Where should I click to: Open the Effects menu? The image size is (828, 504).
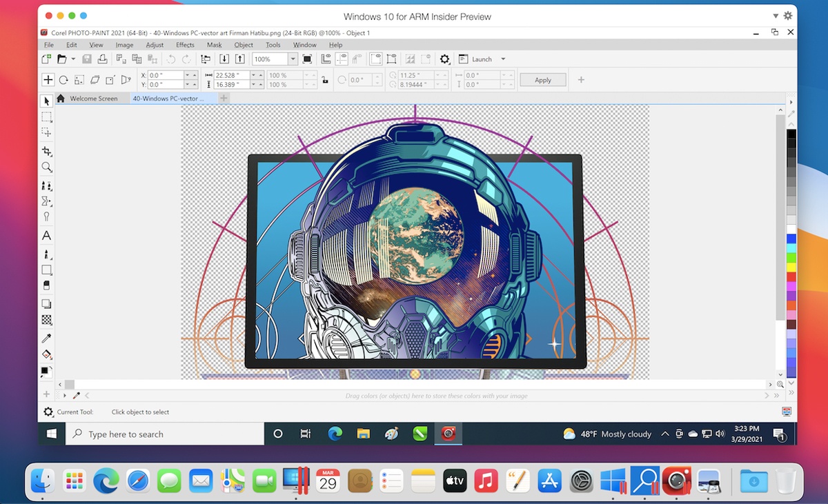[x=185, y=45]
